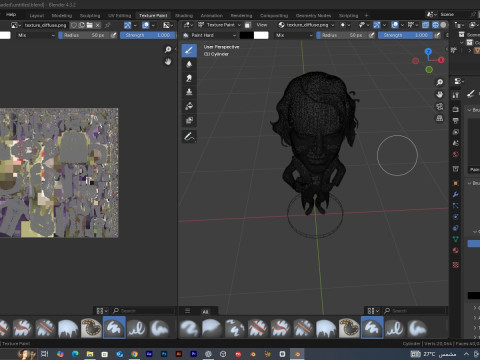This screenshot has width=480, height=360.
Task: Switch to the Shading workspace tab
Action: (x=184, y=15)
